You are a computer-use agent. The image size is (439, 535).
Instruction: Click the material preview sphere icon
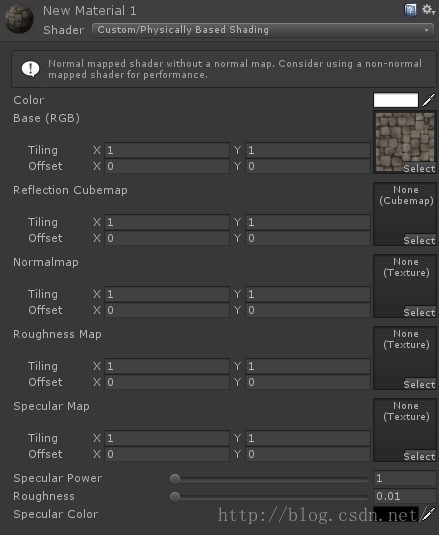pos(19,19)
